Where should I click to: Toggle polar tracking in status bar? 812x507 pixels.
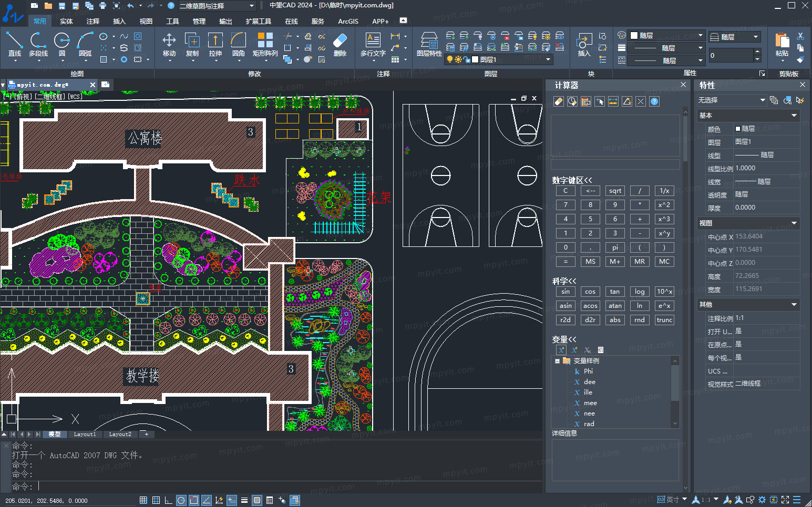[x=181, y=500]
